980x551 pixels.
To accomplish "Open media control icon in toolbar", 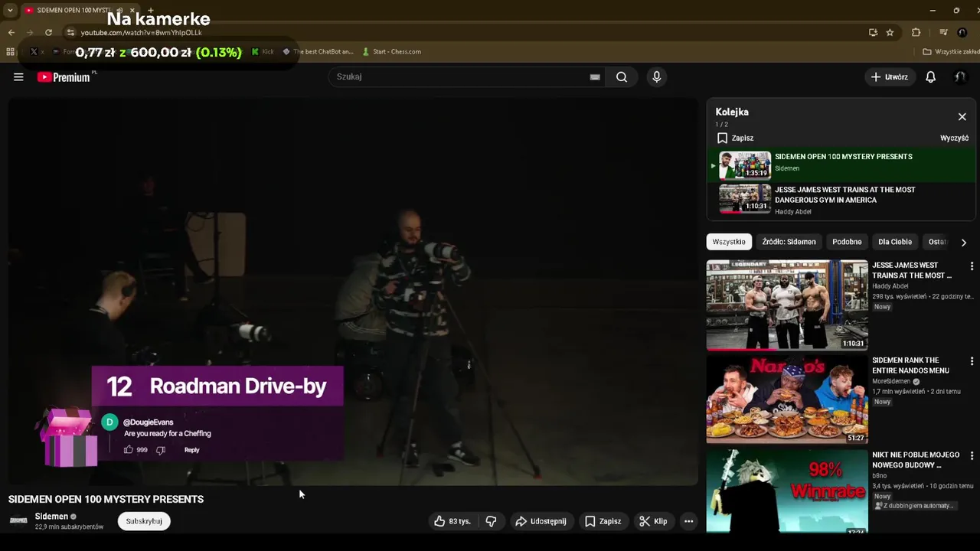I will [x=943, y=32].
